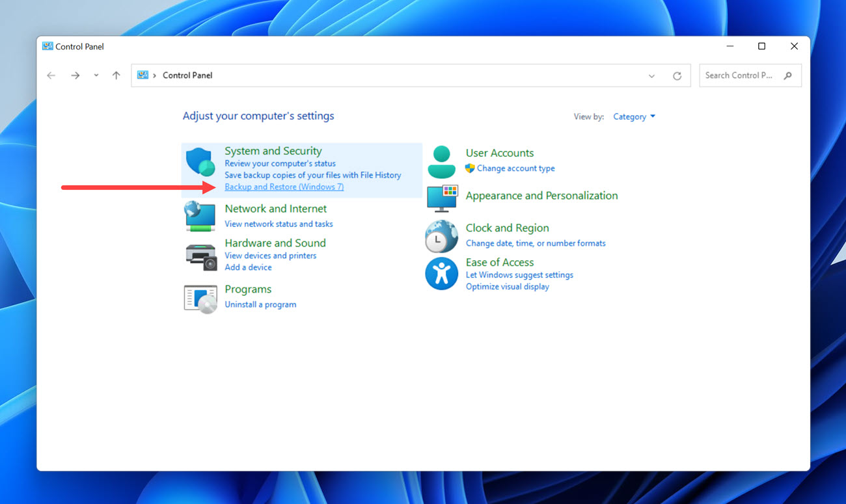This screenshot has width=846, height=504.
Task: Minimize the Control Panel window
Action: (x=730, y=46)
